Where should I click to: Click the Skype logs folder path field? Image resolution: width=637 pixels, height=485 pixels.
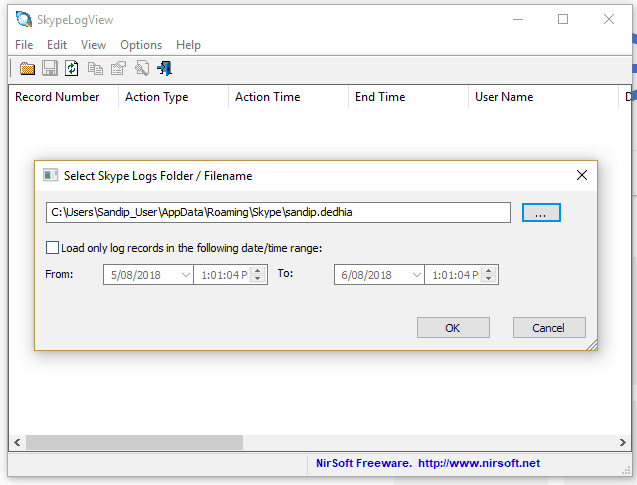click(x=278, y=212)
